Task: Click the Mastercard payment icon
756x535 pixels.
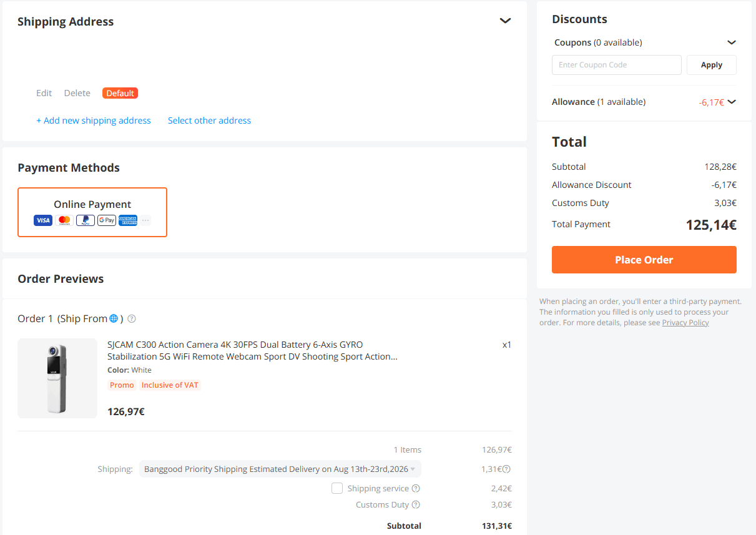Action: pos(64,220)
